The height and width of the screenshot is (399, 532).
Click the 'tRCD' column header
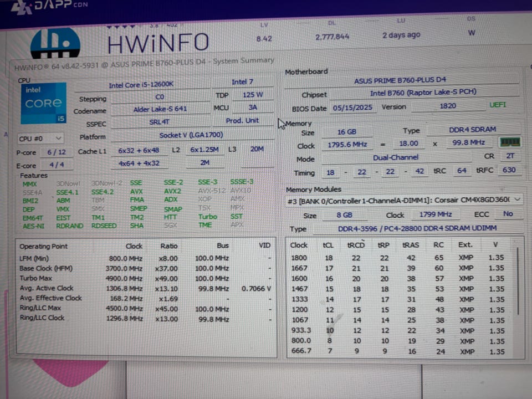[356, 245]
